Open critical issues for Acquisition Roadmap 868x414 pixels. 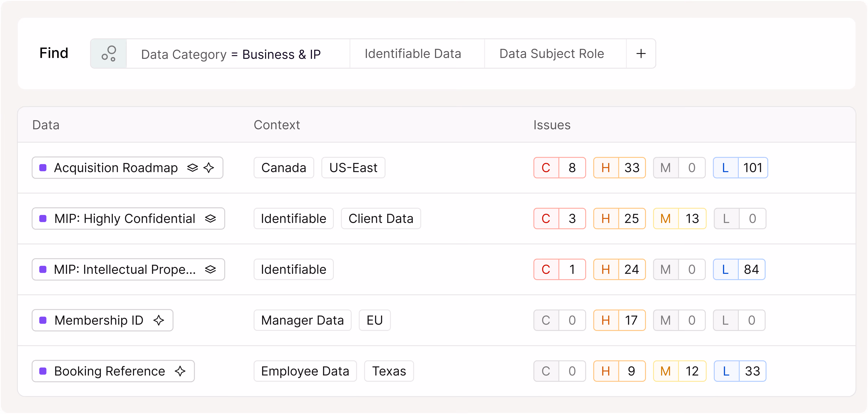tap(559, 168)
